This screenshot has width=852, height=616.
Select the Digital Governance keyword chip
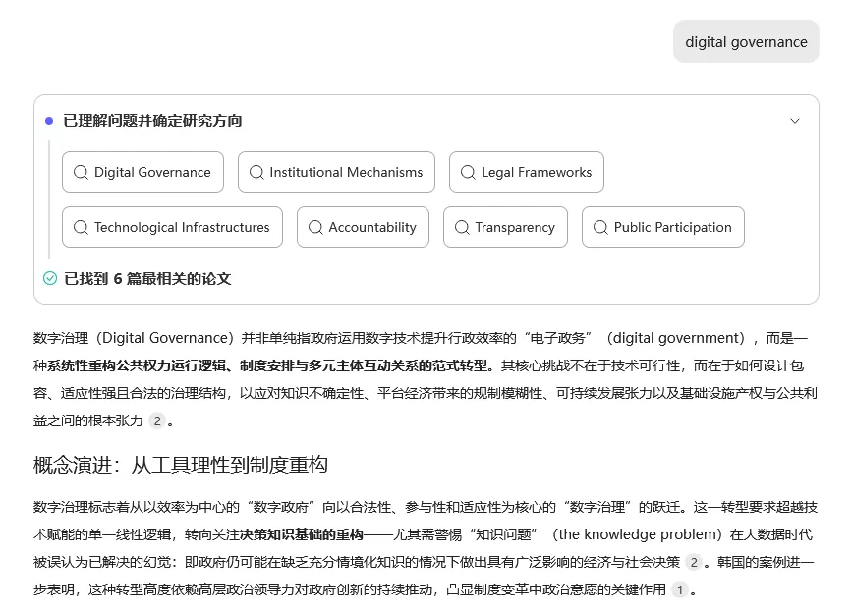(x=142, y=172)
